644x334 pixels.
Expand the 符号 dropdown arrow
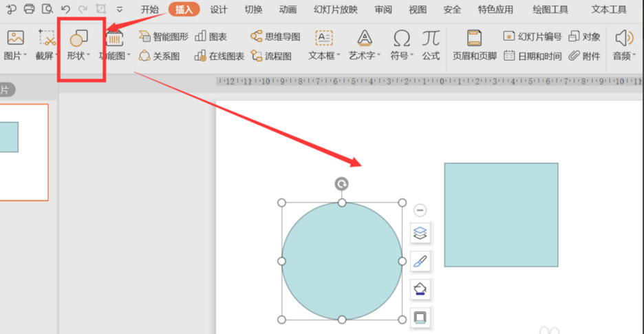[x=411, y=55]
